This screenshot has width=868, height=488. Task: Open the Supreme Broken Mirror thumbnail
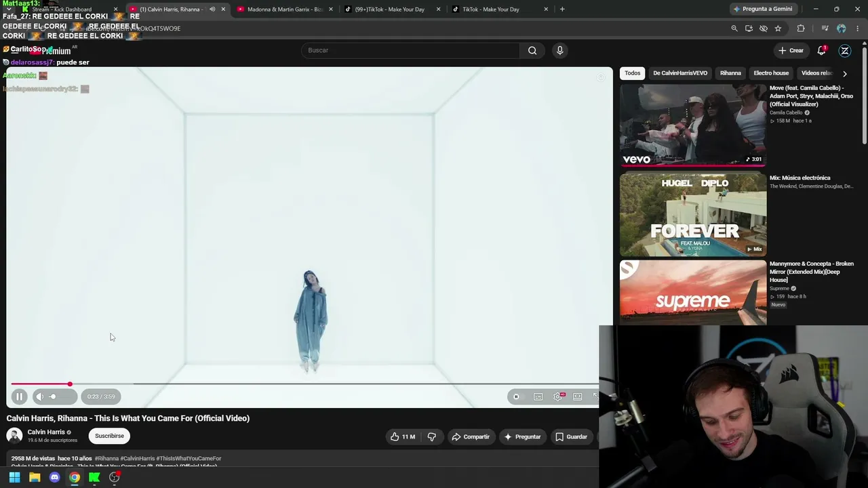click(x=693, y=293)
